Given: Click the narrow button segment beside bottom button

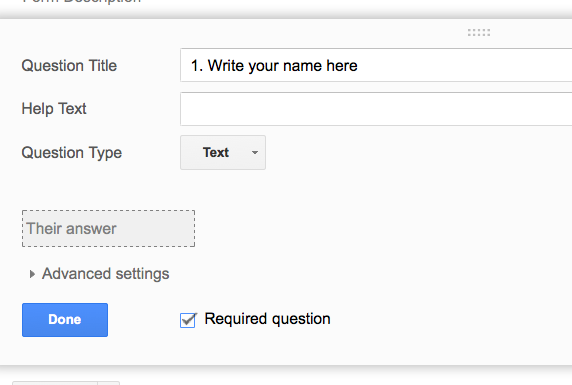Looking at the screenshot, I should [x=109, y=383].
